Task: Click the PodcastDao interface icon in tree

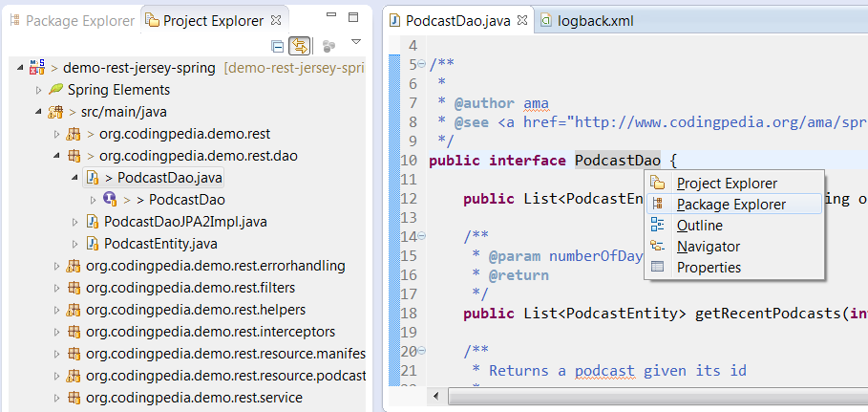Action: [110, 200]
